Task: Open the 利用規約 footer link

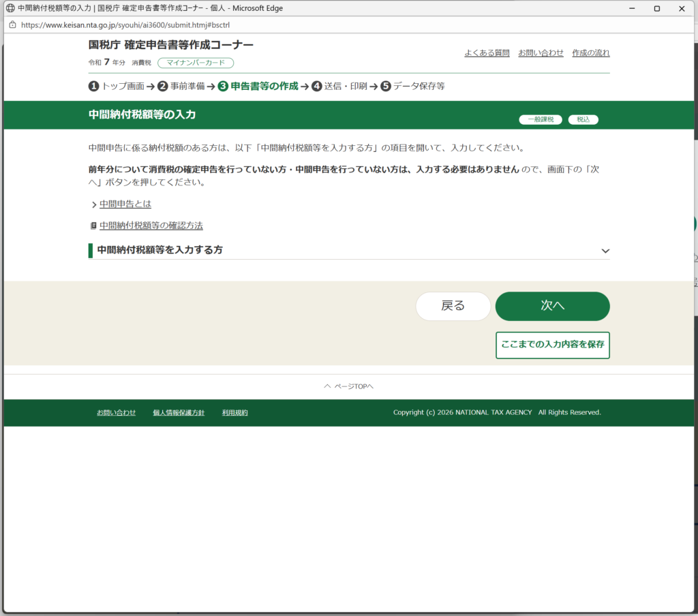Action: click(234, 412)
